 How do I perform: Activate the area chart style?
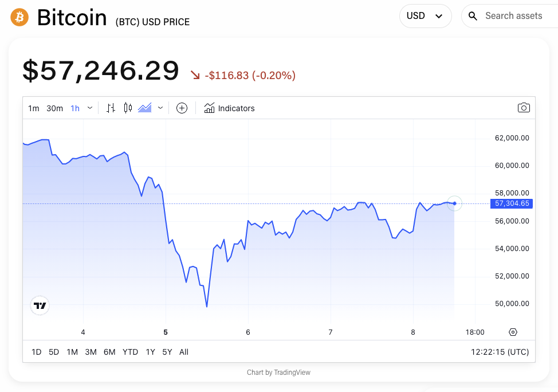[x=144, y=108]
